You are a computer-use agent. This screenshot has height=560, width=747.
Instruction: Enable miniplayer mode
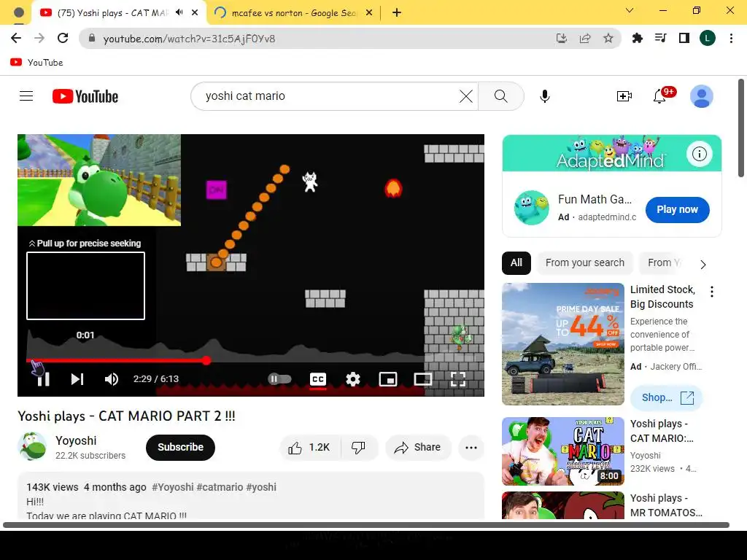point(388,379)
